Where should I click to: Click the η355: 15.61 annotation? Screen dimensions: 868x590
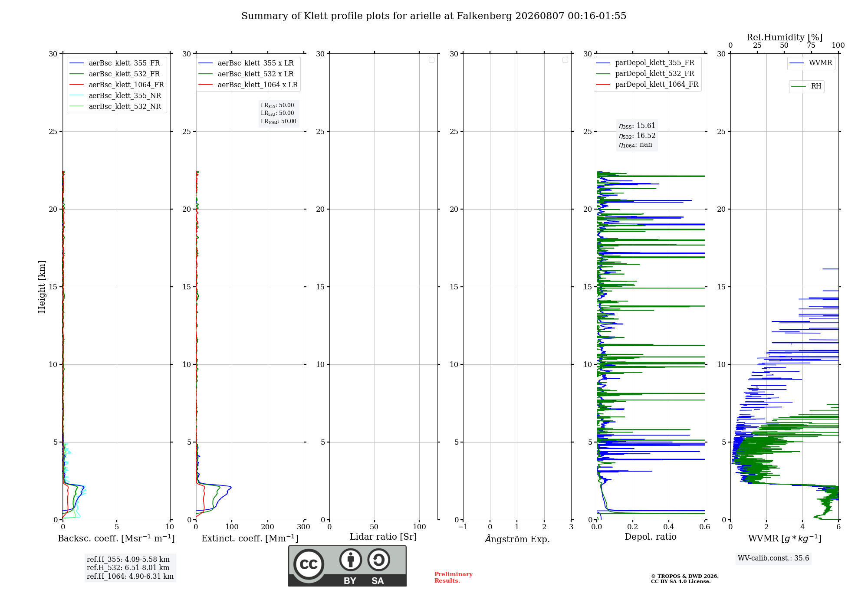(x=637, y=126)
